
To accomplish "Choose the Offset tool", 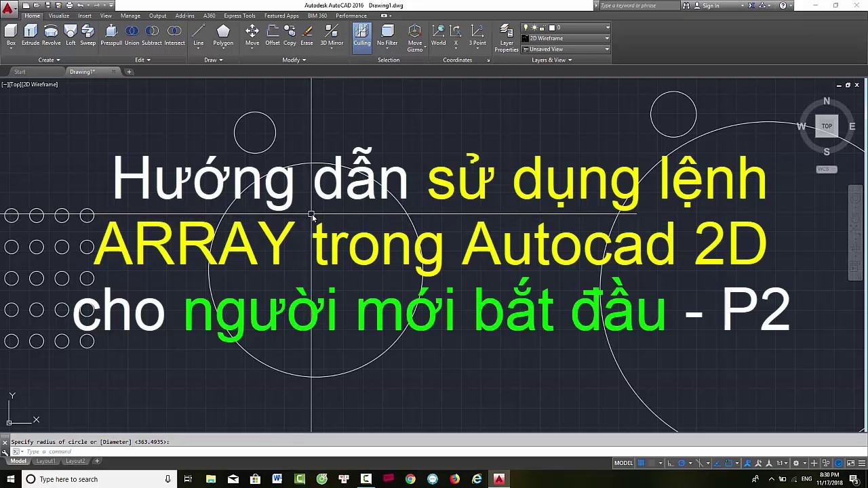I will click(273, 35).
